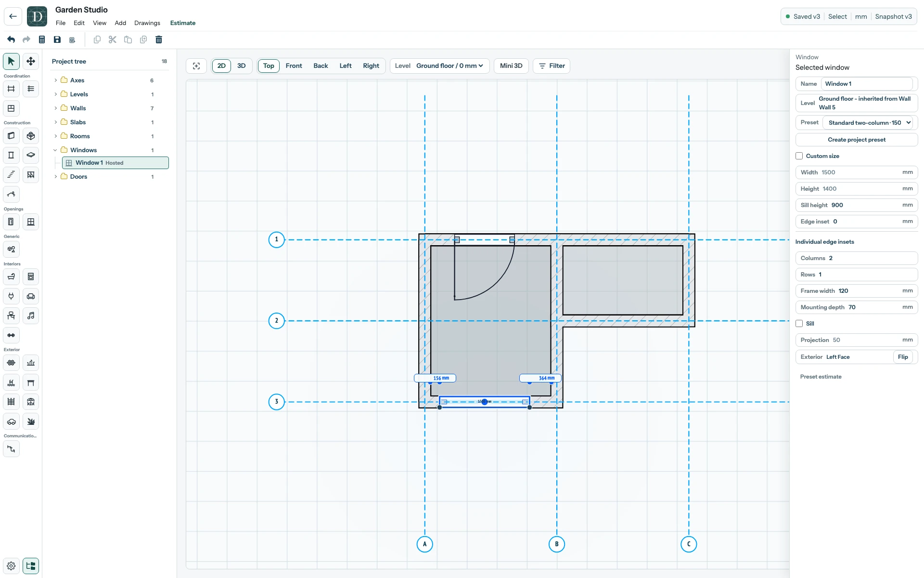Switch to the Right view tab

pyautogui.click(x=371, y=66)
